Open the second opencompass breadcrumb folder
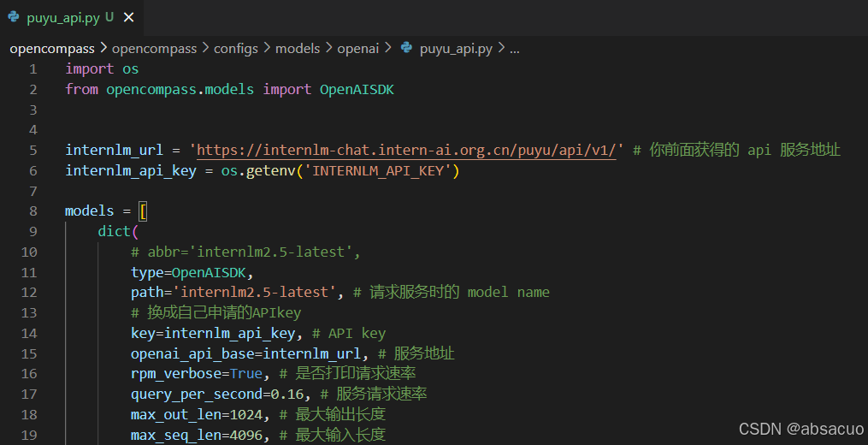Viewport: 868px width, 445px height. click(x=155, y=49)
